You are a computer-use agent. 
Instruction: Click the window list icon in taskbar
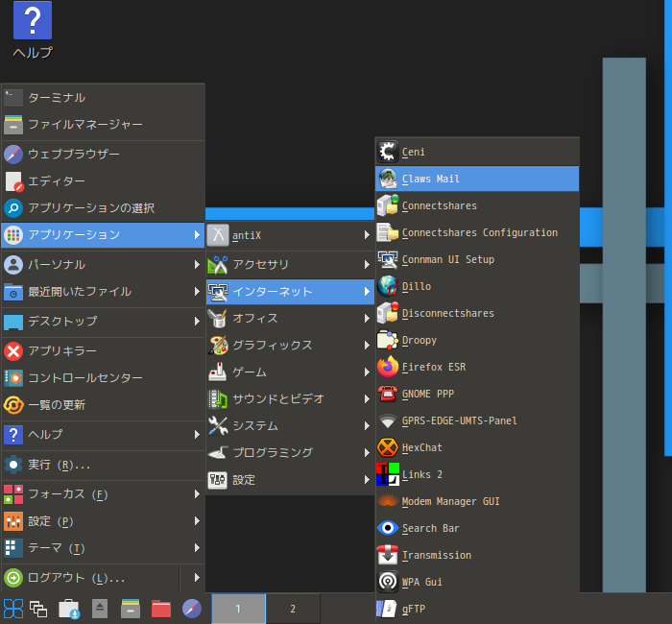38,609
